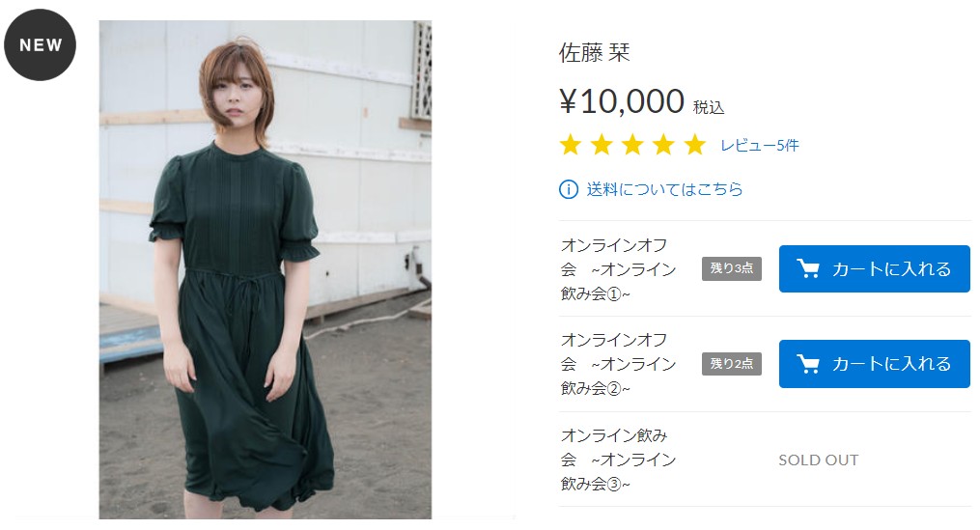Click the fourth yellow rating star
The image size is (980, 530).
(663, 145)
